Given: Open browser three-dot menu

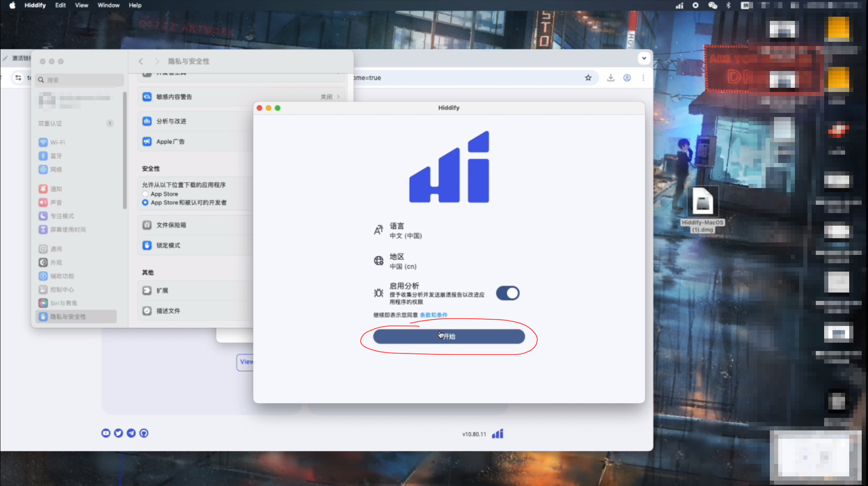Looking at the screenshot, I should (x=643, y=78).
